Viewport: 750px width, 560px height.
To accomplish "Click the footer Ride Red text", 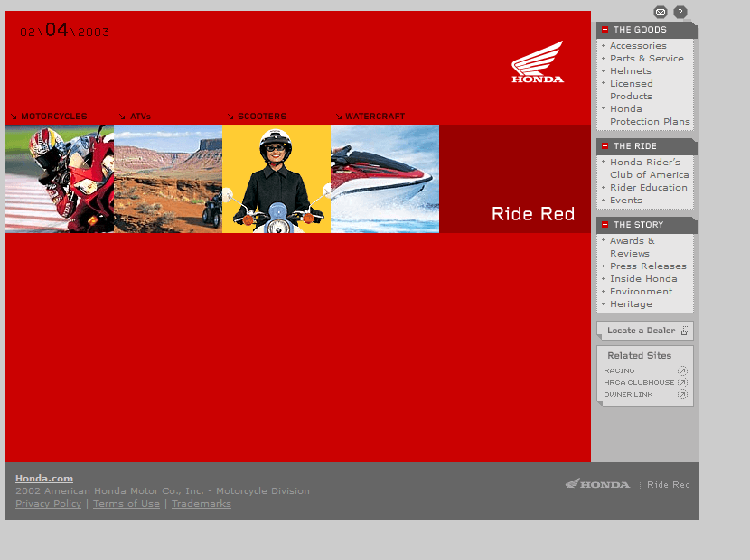I will [x=668, y=484].
